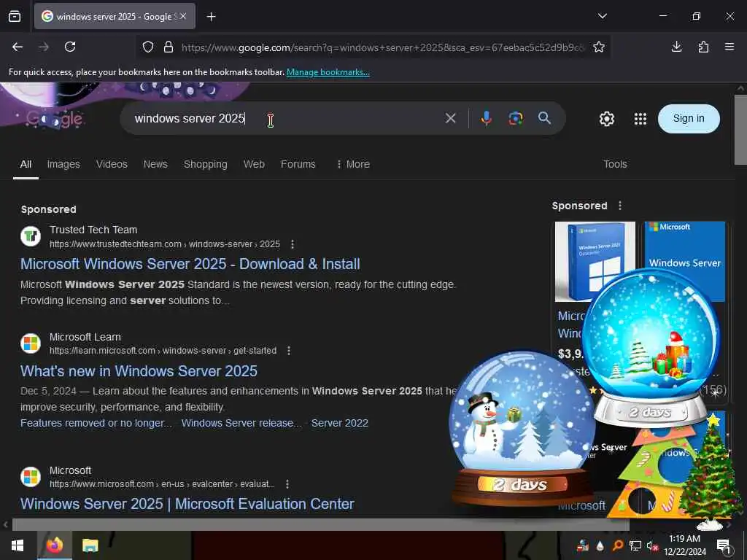Open the tracking protection shield info
747x560 pixels.
[x=148, y=47]
